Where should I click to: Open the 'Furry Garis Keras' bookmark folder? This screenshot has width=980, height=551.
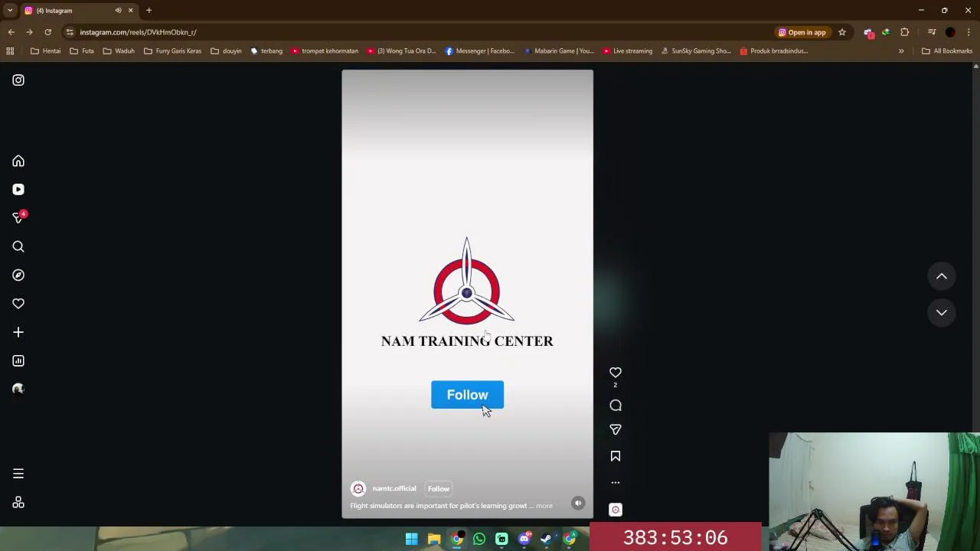coord(172,51)
